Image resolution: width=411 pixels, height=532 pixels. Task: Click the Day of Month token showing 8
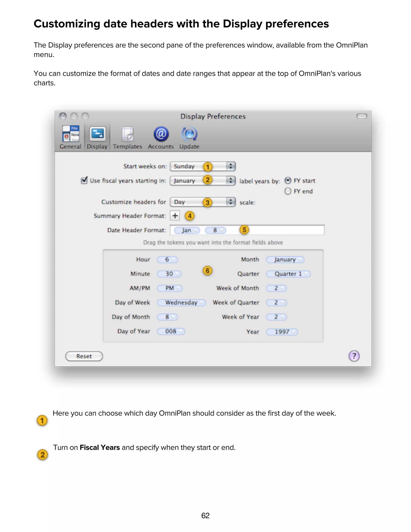click(x=167, y=317)
